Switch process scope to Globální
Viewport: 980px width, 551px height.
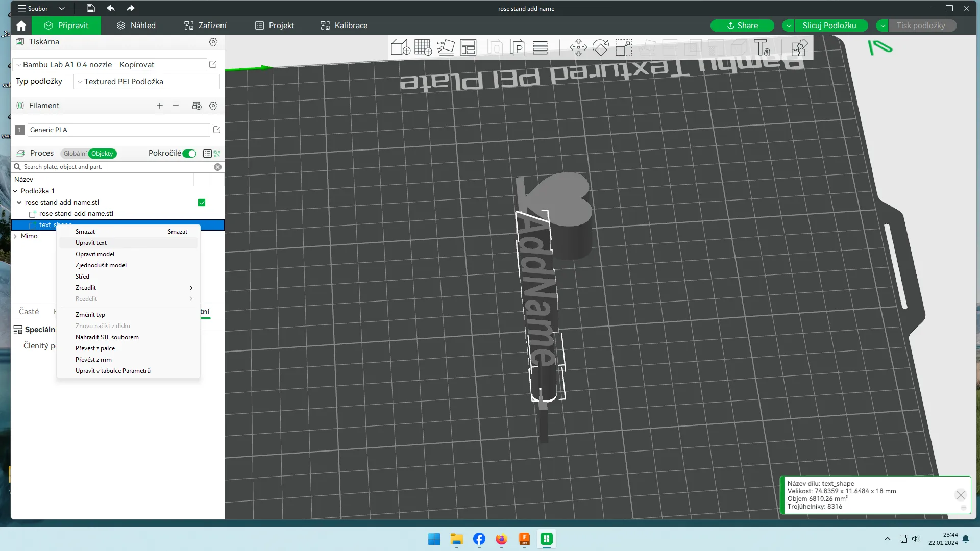[75, 154]
